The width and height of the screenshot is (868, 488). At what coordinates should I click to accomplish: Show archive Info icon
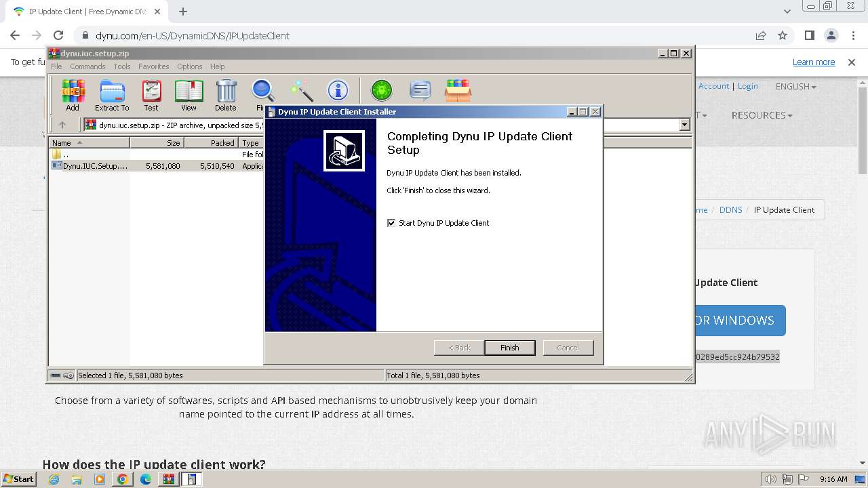[338, 90]
